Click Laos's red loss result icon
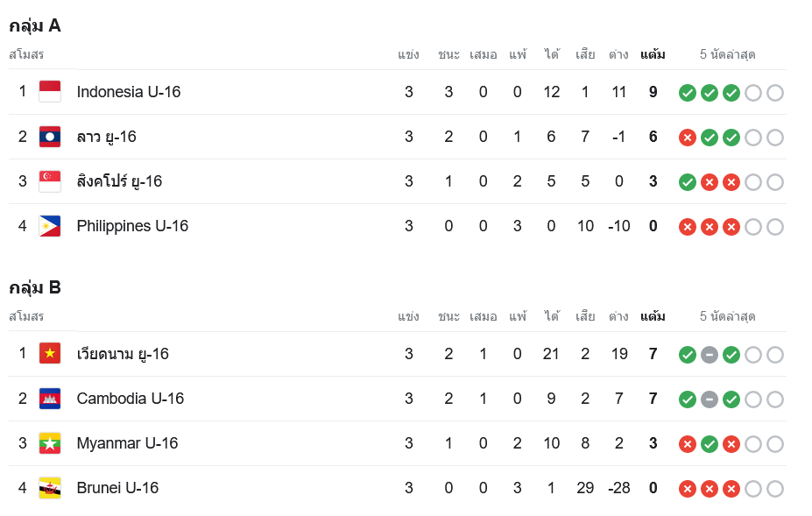This screenshot has height=516, width=812. [688, 138]
